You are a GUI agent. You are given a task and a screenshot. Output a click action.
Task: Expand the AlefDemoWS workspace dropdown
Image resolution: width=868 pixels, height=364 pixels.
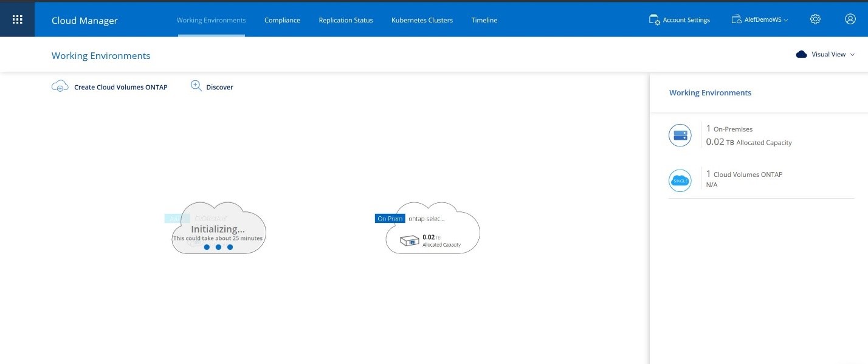click(x=760, y=20)
